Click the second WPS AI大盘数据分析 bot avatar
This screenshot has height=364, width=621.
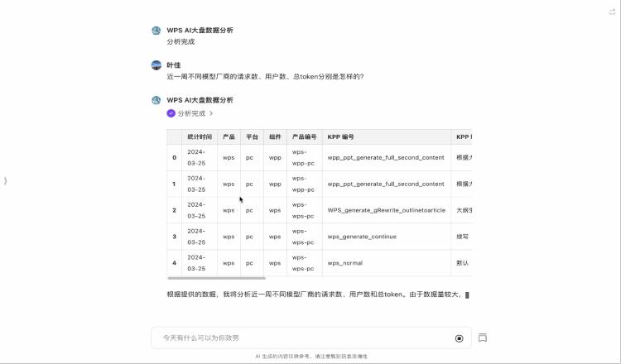(156, 100)
